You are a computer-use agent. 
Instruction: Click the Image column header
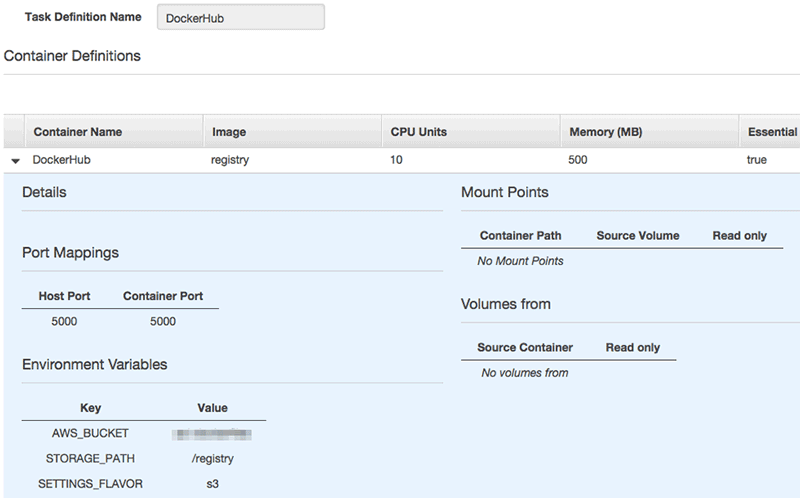coord(229,132)
